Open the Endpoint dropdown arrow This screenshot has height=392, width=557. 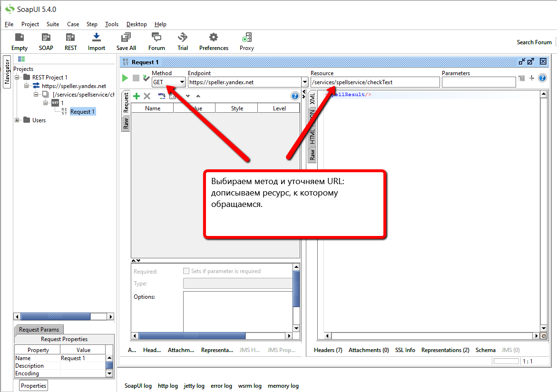pyautogui.click(x=305, y=82)
